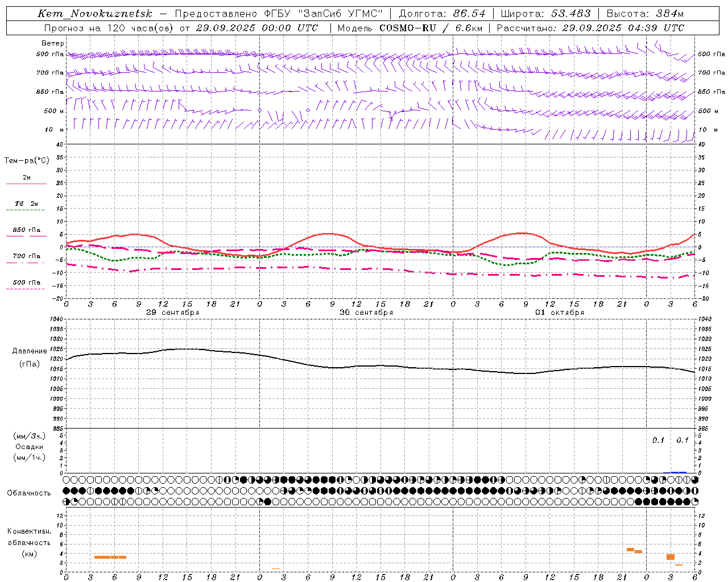This screenshot has height=582, width=728.
Task: Click the text Предоставлено ФГБУ "ЗапСиб УГМС"
Action: 279,14
